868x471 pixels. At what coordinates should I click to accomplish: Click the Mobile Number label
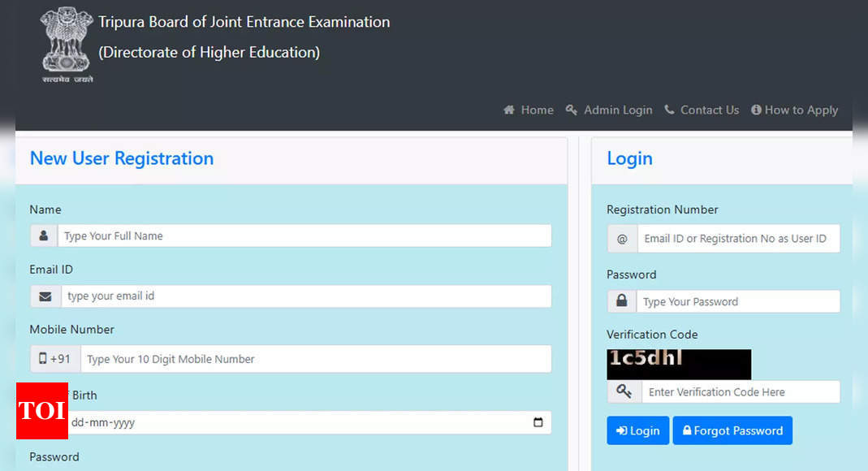point(72,330)
